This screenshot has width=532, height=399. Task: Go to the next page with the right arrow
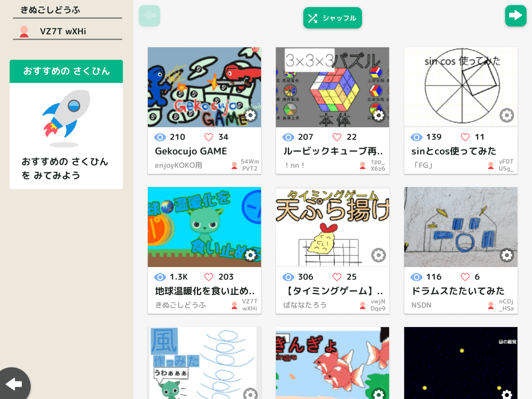(x=516, y=16)
